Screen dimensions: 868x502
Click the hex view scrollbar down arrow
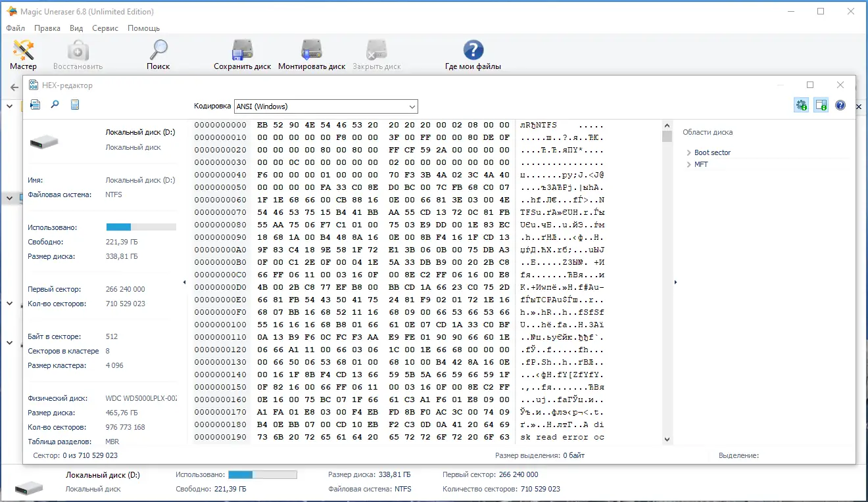667,440
